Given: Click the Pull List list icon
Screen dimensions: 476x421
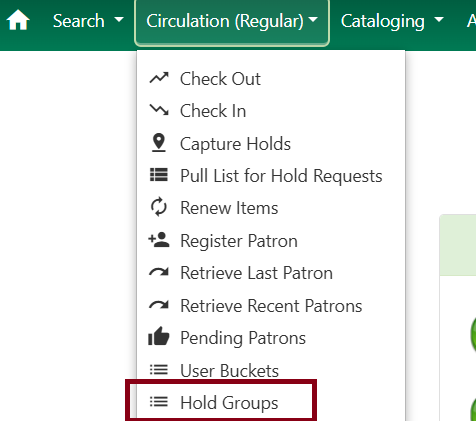Looking at the screenshot, I should [x=159, y=175].
